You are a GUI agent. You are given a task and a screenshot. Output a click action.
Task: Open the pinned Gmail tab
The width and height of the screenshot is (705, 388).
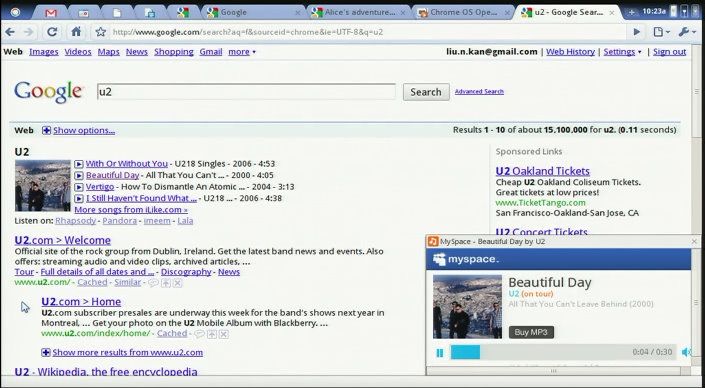click(51, 13)
